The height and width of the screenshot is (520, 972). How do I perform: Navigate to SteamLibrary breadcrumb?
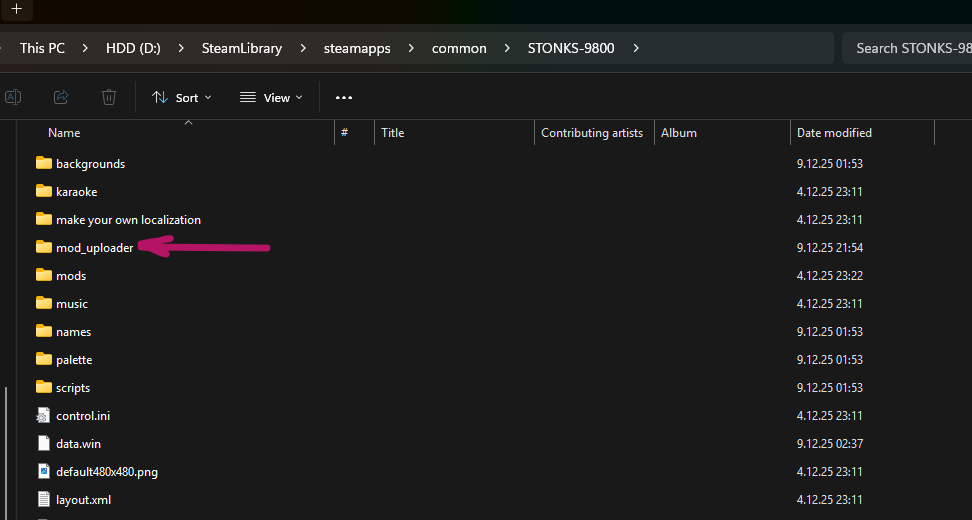pos(241,48)
